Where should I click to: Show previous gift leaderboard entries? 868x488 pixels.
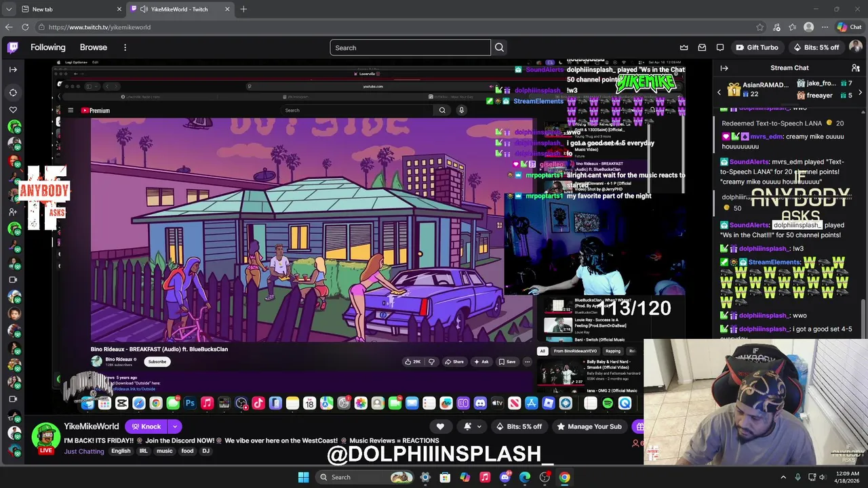[719, 92]
